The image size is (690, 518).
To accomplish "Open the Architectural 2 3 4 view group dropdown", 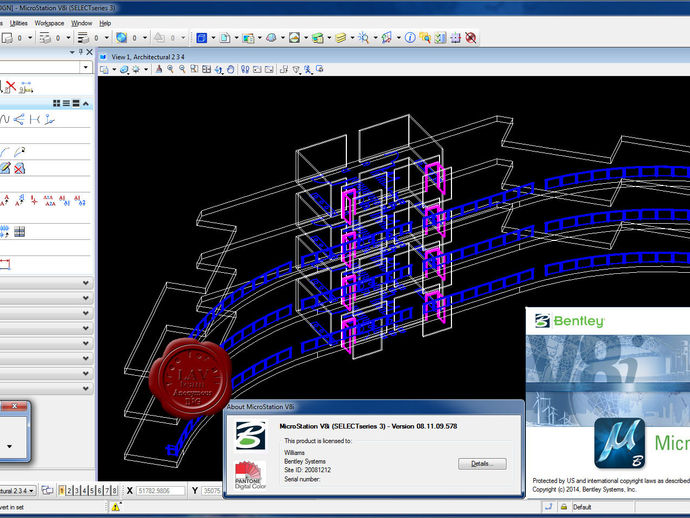I will pos(31,491).
